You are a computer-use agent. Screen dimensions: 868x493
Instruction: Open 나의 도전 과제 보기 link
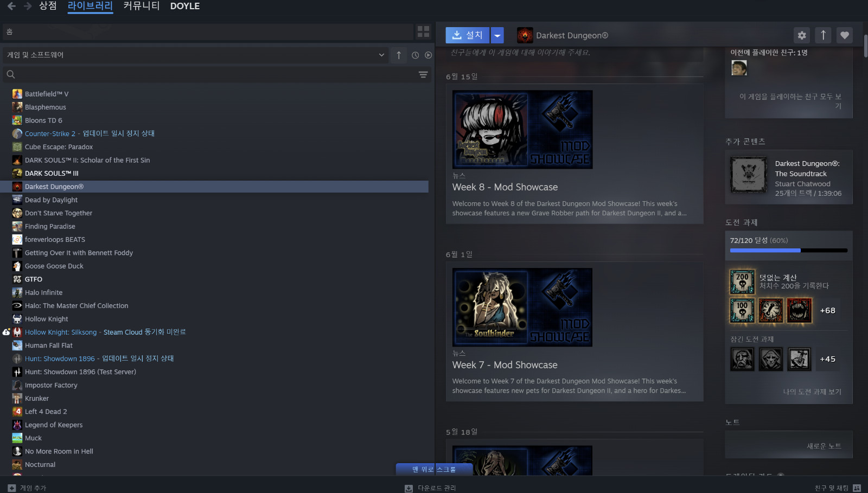pyautogui.click(x=812, y=392)
